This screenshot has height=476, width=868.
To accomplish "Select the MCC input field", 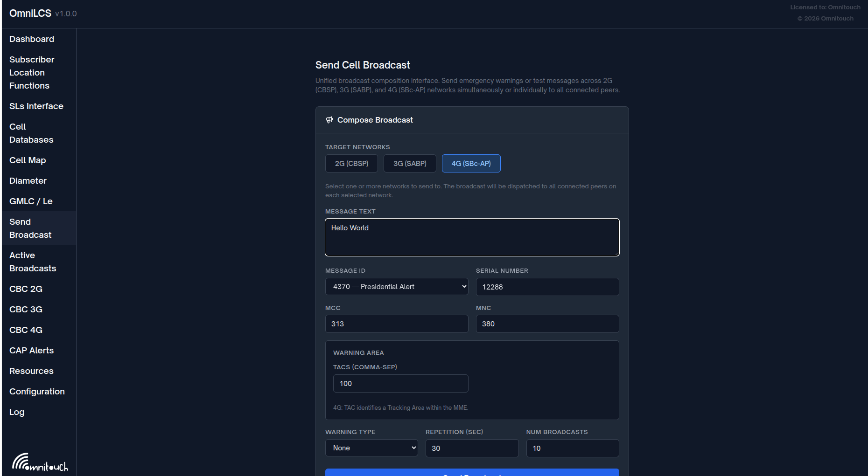I will coord(396,324).
